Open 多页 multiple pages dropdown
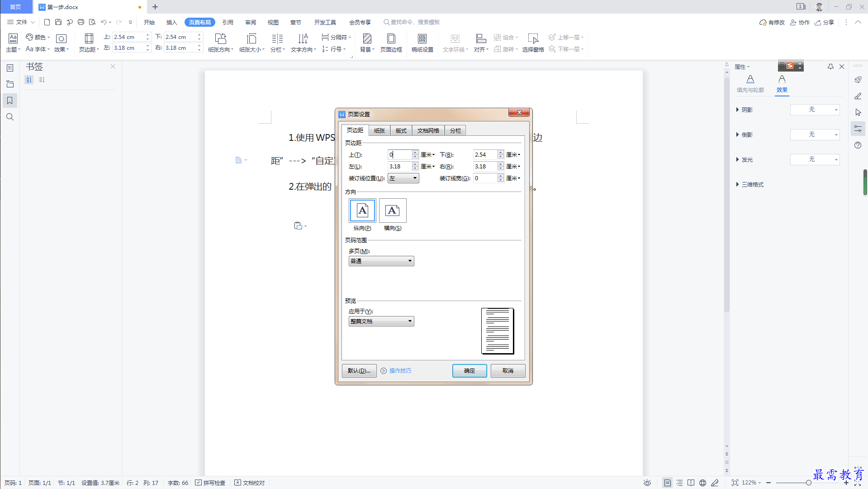Image resolution: width=868 pixels, height=489 pixels. click(381, 261)
